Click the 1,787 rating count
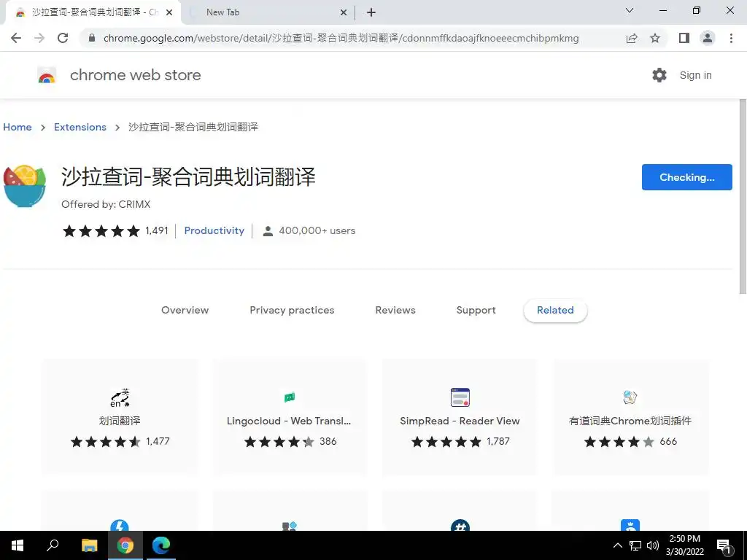 pyautogui.click(x=498, y=441)
